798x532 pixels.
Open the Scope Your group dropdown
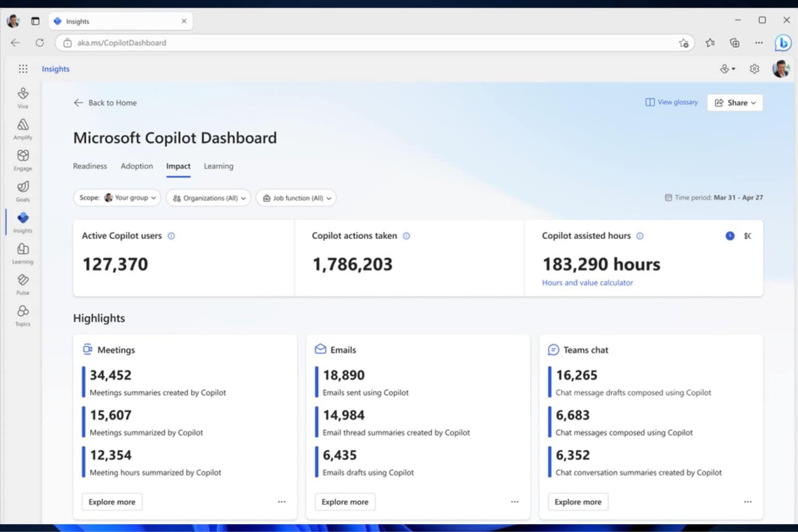(x=117, y=198)
